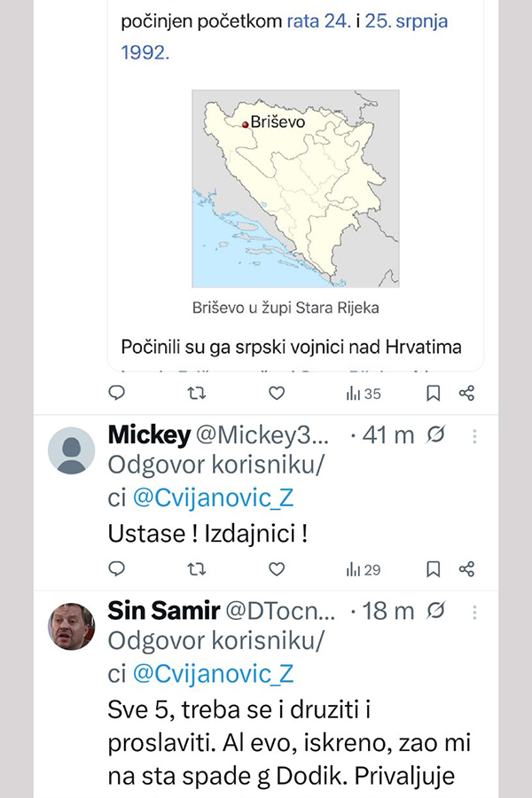The width and height of the screenshot is (532, 798).
Task: Share the Brisevo map tweet
Action: [467, 392]
